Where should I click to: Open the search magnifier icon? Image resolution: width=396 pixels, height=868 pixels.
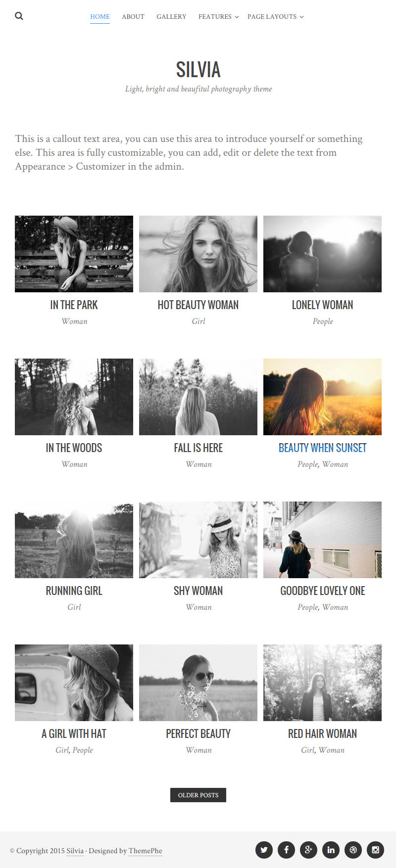click(19, 16)
